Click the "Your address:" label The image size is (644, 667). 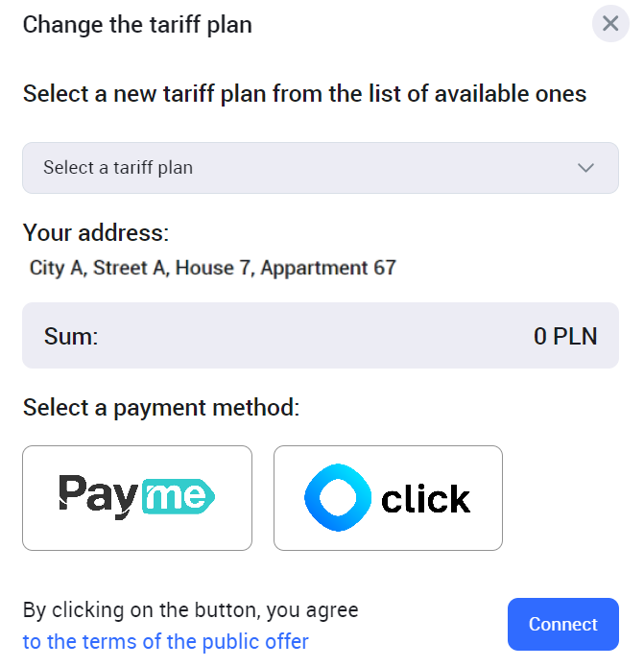coord(96,233)
